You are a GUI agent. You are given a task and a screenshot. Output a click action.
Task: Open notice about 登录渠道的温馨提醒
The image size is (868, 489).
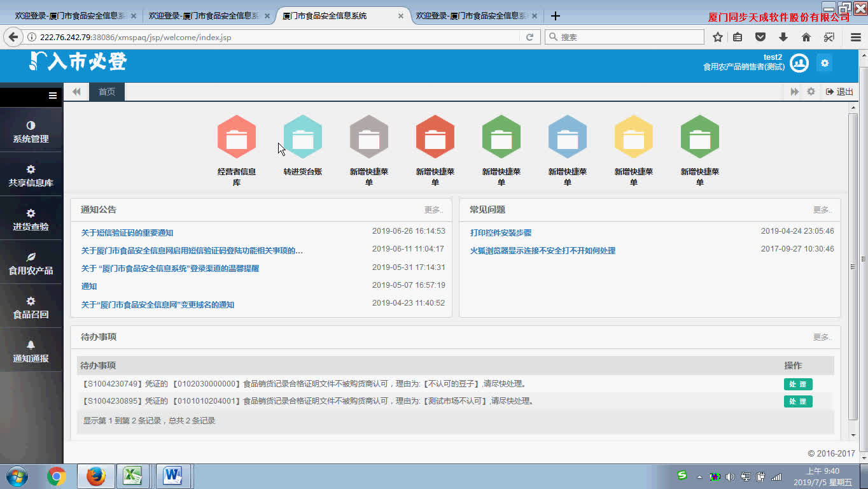170,269
